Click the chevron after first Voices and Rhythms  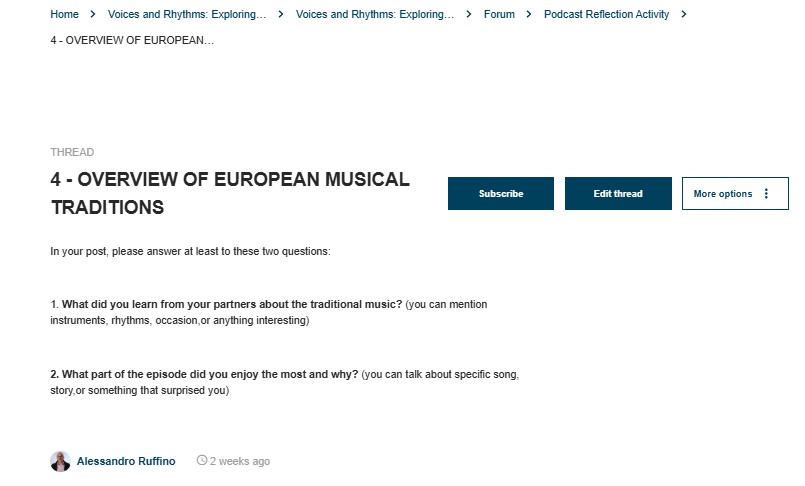coord(281,14)
